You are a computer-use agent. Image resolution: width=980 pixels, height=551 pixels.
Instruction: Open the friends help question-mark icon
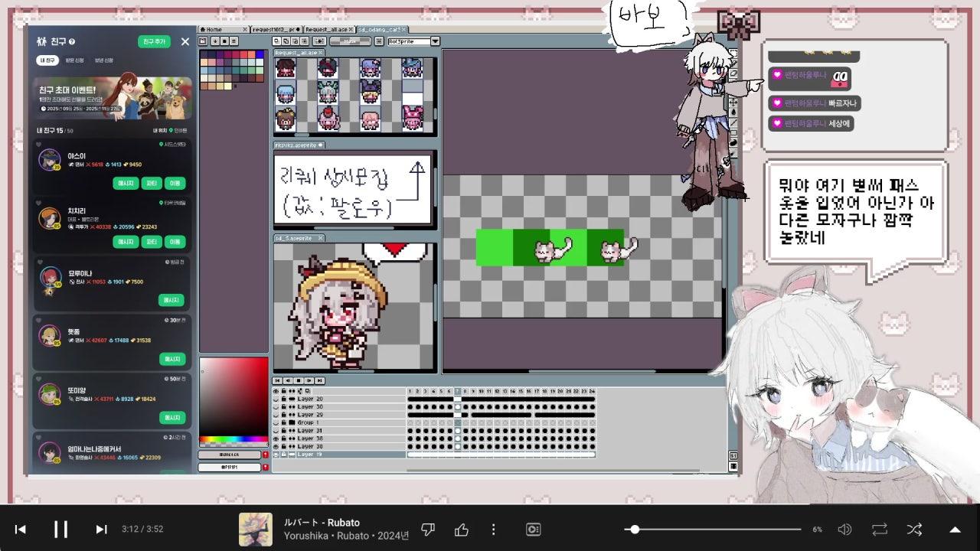72,41
